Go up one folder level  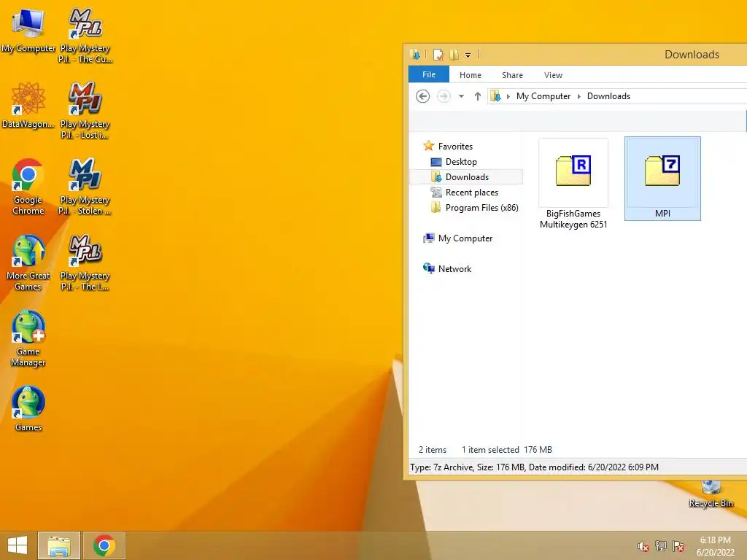click(477, 96)
